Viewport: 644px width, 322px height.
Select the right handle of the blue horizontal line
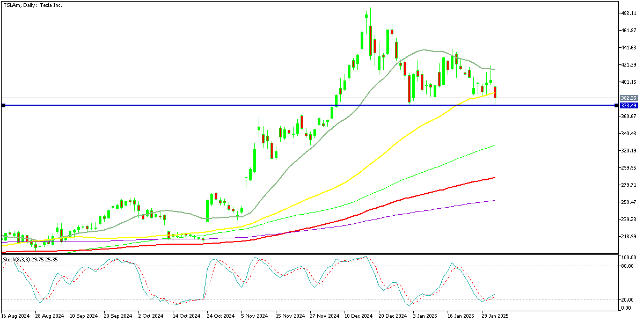tap(615, 106)
